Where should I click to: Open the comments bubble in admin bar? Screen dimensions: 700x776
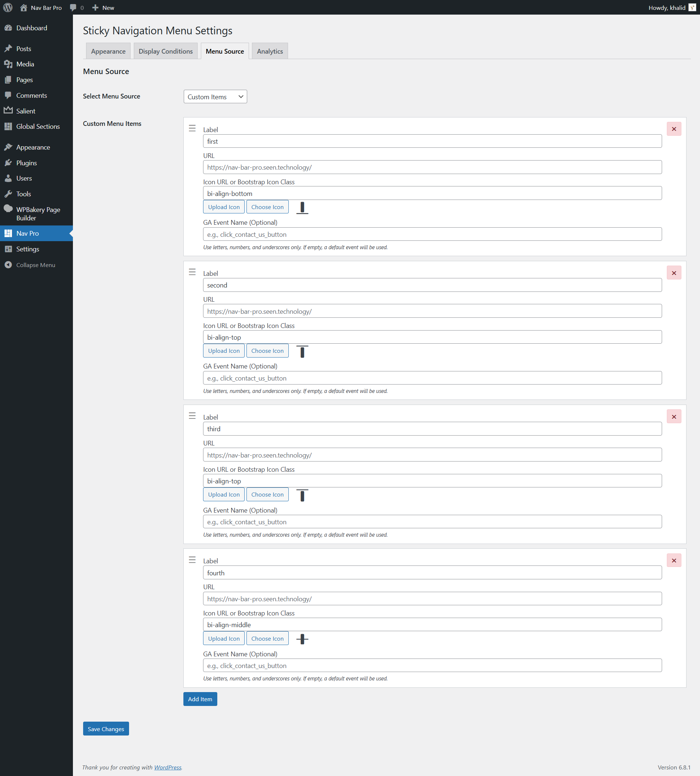(73, 7)
